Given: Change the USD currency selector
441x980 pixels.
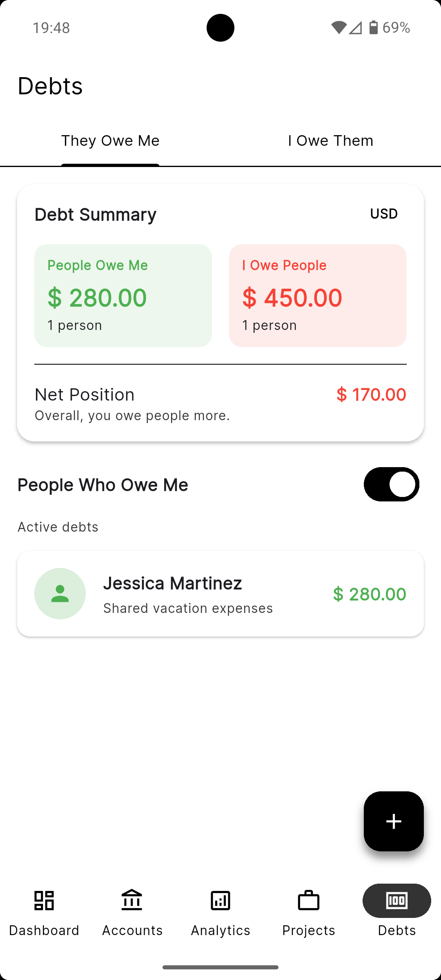Looking at the screenshot, I should (384, 214).
